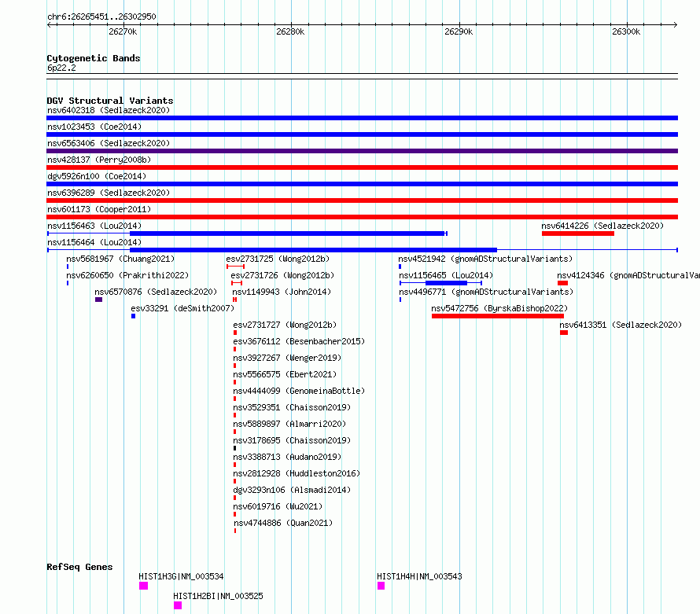Click the RefSeq Genes track title

[x=80, y=567]
